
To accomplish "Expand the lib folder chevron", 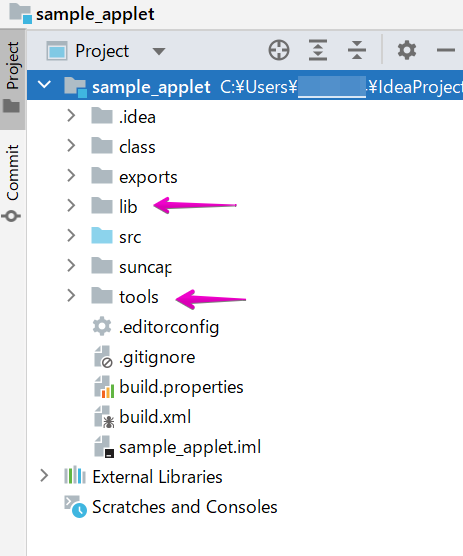I will click(71, 205).
